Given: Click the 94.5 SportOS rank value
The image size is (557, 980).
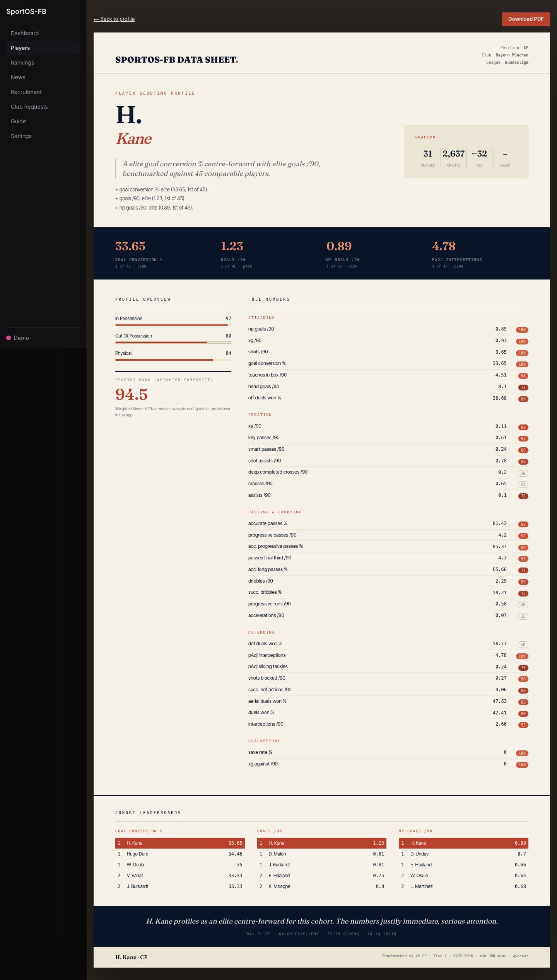Looking at the screenshot, I should [x=132, y=394].
